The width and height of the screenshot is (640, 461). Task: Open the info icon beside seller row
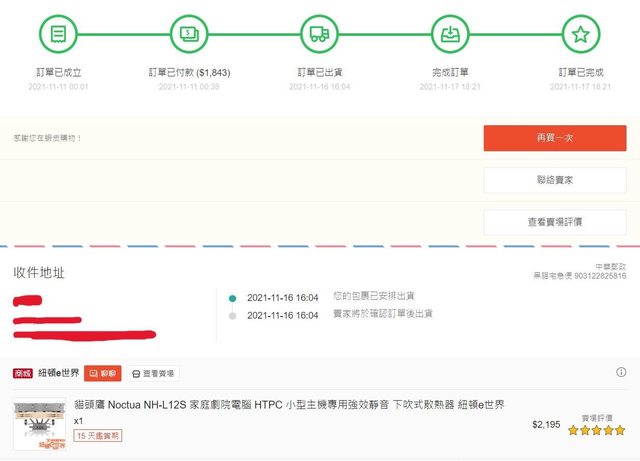pos(621,372)
